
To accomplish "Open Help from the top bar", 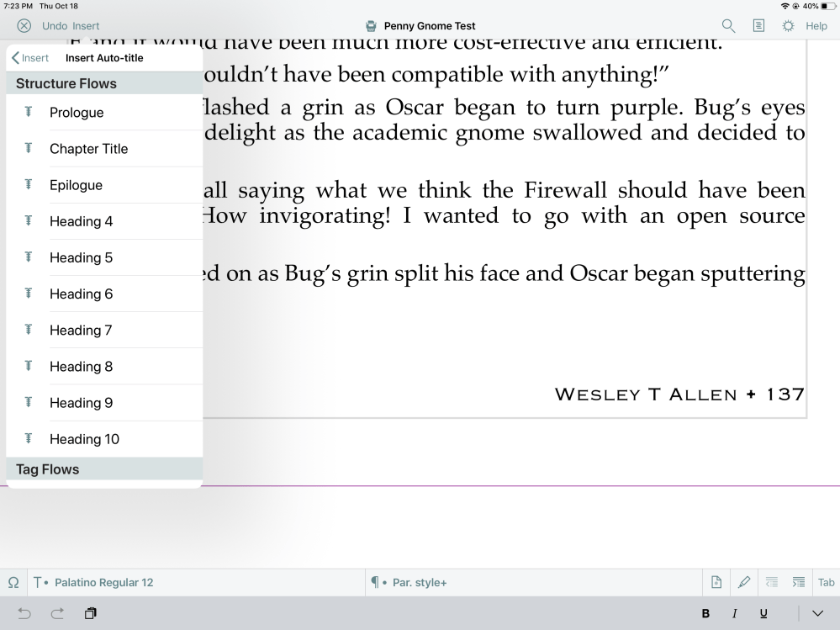I will (x=816, y=25).
